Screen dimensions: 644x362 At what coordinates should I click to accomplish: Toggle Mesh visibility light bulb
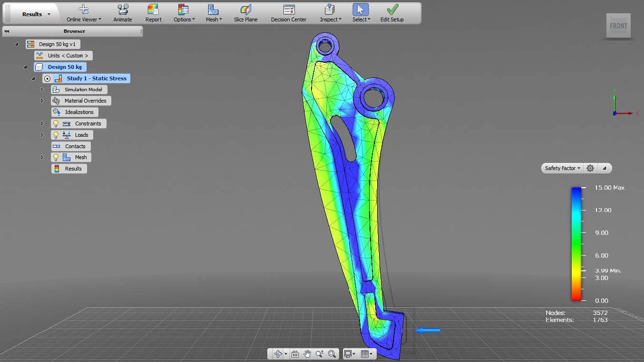point(56,157)
